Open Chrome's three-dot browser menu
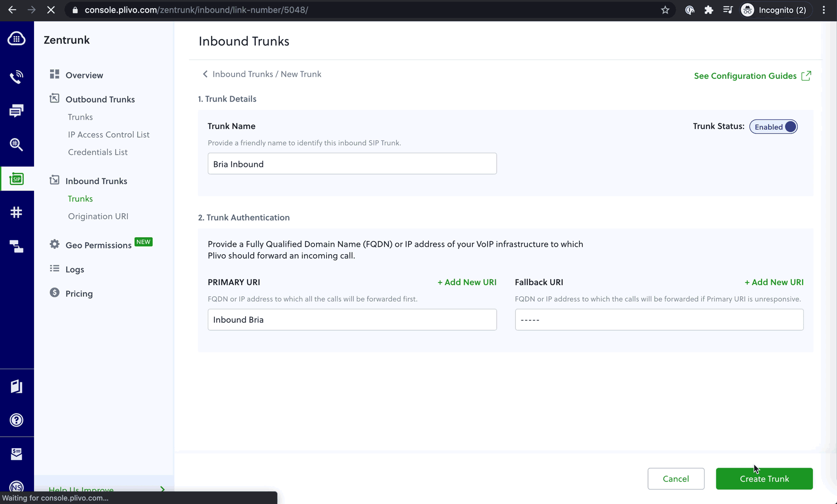The height and width of the screenshot is (504, 837). coord(824,10)
